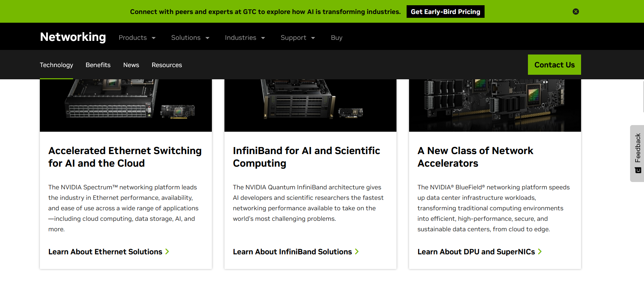Viewport: 644px width, 298px height.
Task: Switch to the Benefits tab
Action: (98, 65)
